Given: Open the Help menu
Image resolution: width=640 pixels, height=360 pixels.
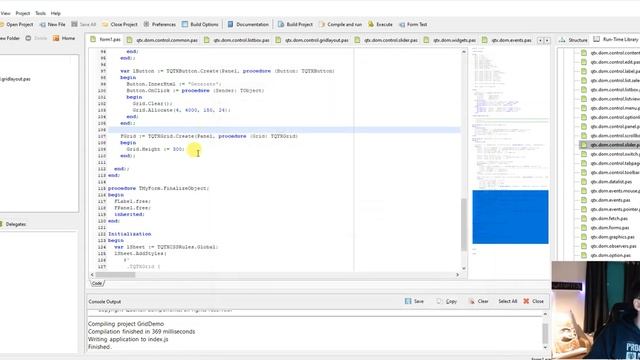Looking at the screenshot, I should tap(56, 13).
